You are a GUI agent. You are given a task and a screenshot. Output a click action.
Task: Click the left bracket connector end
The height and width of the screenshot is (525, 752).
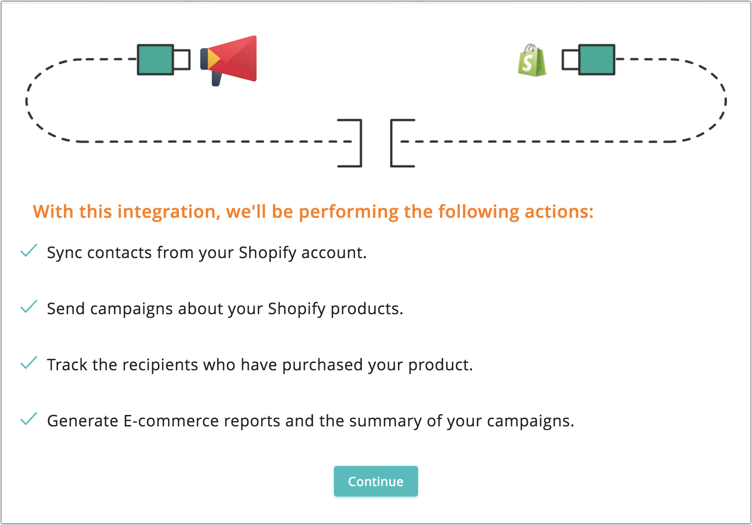pos(353,142)
